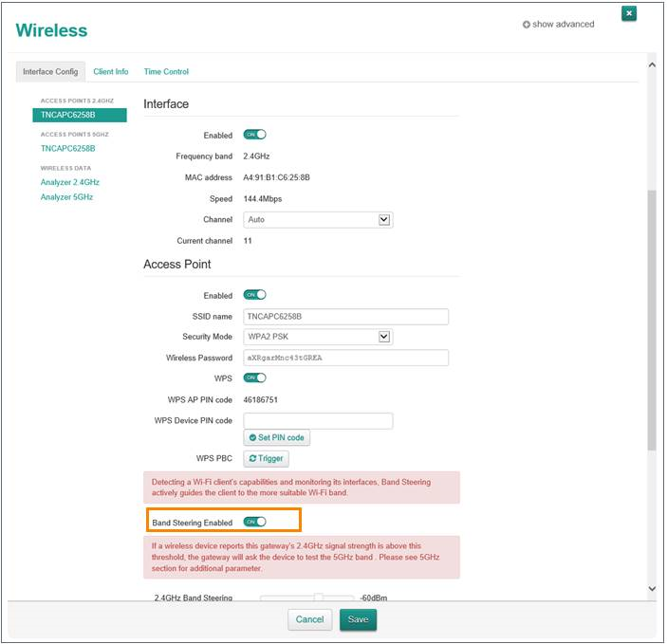Toggle Band Steering Enabled switch

(x=254, y=522)
